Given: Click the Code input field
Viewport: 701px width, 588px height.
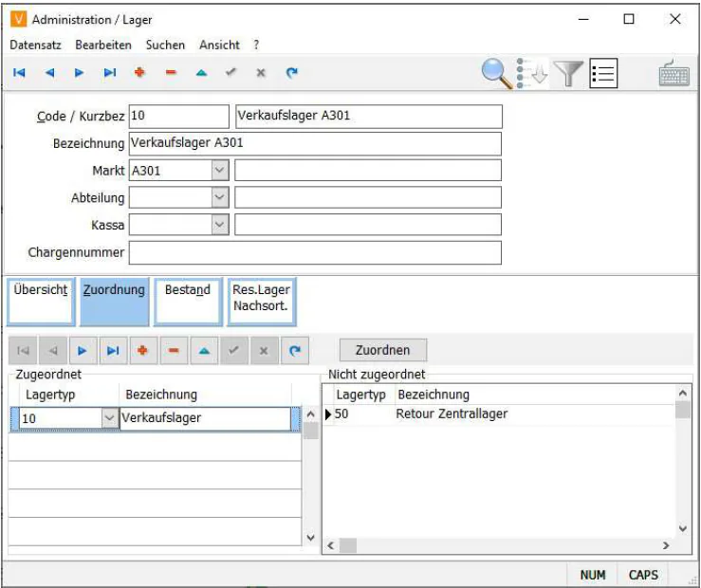Looking at the screenshot, I should click(179, 116).
